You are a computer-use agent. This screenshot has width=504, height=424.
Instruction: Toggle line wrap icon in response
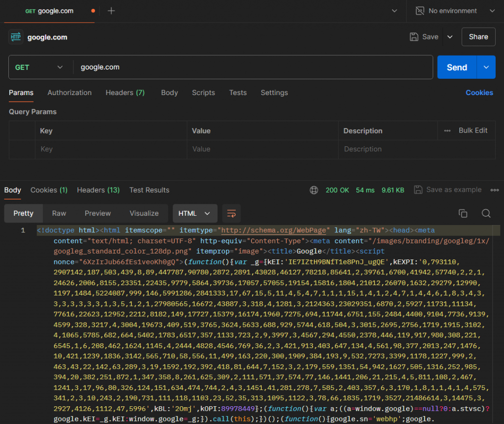[231, 213]
